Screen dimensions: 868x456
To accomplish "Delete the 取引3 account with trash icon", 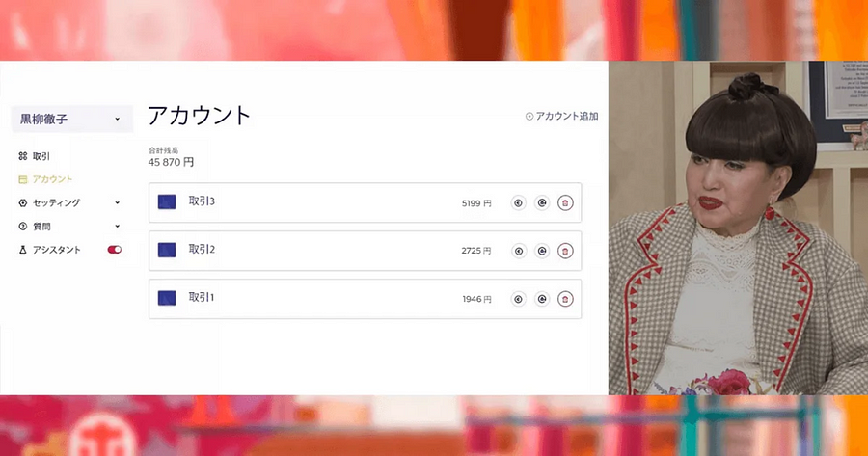I will [565, 203].
